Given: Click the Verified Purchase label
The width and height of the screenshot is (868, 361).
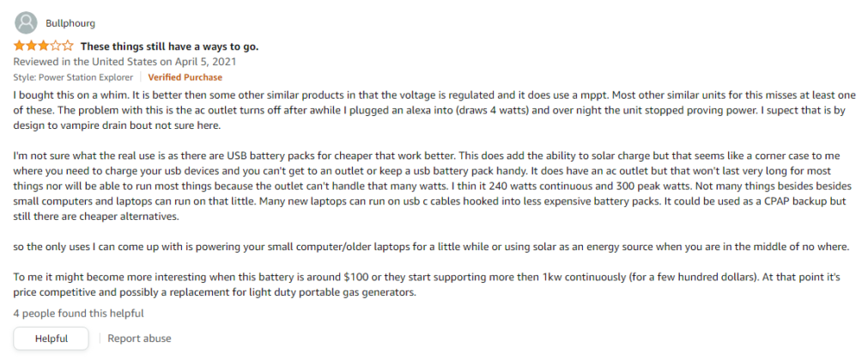Looking at the screenshot, I should click(185, 77).
